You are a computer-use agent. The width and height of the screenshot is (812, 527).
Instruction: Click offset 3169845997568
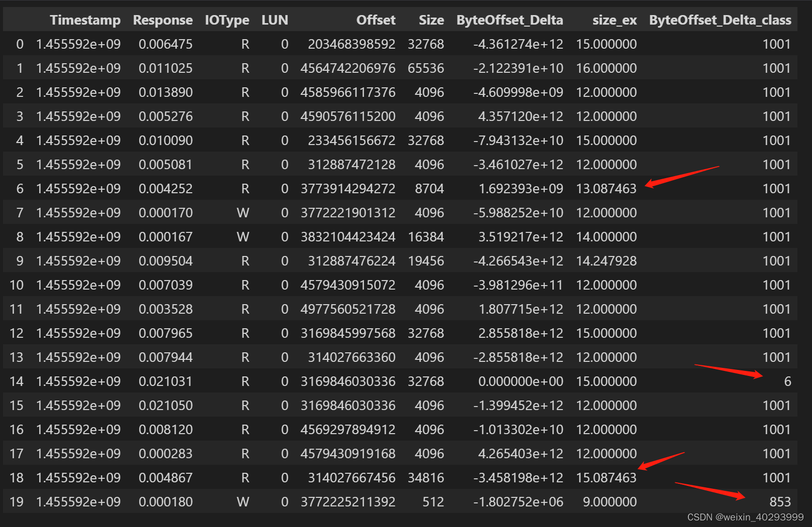pyautogui.click(x=348, y=333)
